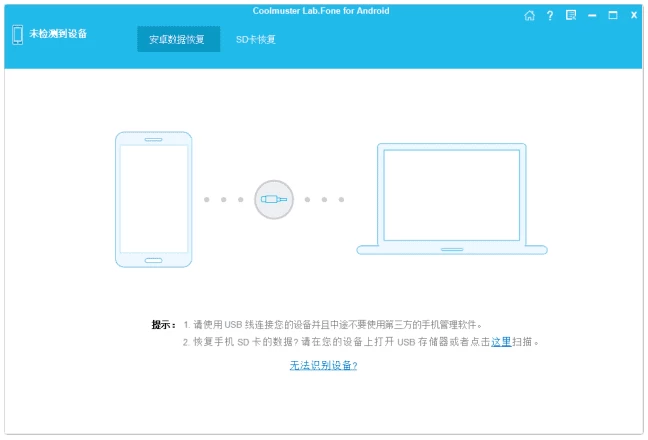Click the Coolmuster Lab.Fone for Android title
The image size is (648, 440).
[321, 11]
